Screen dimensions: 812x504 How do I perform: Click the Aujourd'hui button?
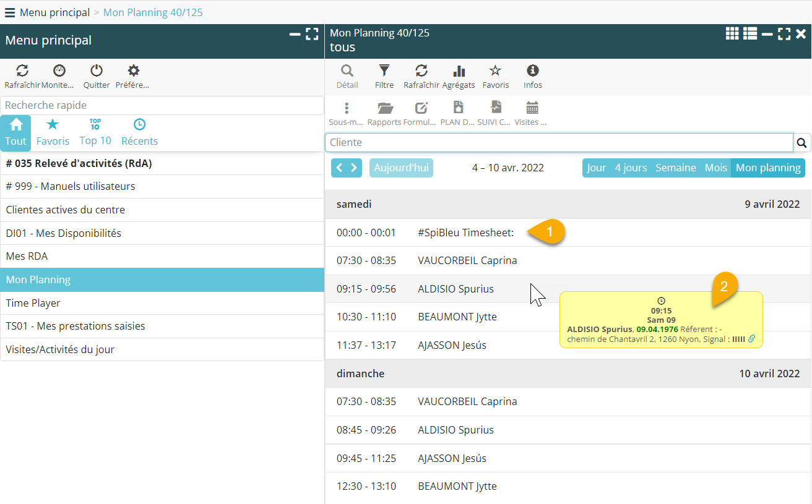coord(401,168)
